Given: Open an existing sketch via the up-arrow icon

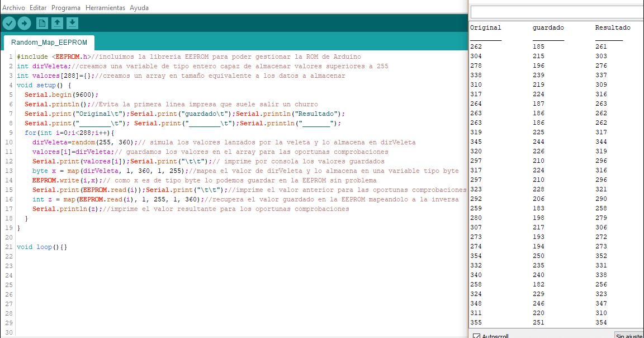Looking at the screenshot, I should (56, 23).
